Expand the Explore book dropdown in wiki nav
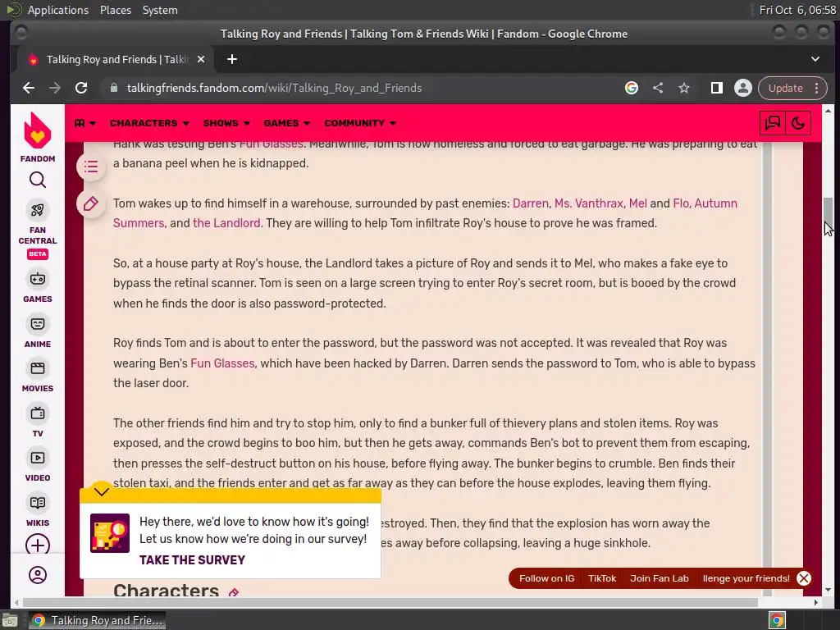Viewport: 840px width, 630px height. (x=85, y=123)
